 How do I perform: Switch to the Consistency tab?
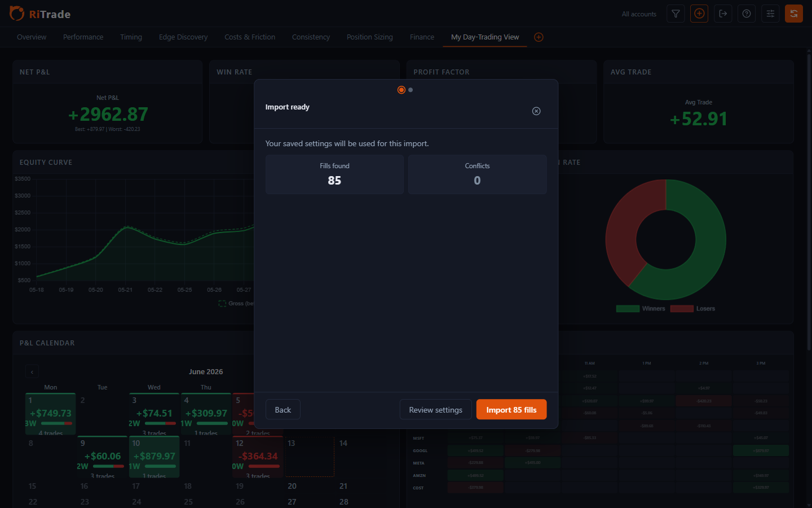pos(311,37)
